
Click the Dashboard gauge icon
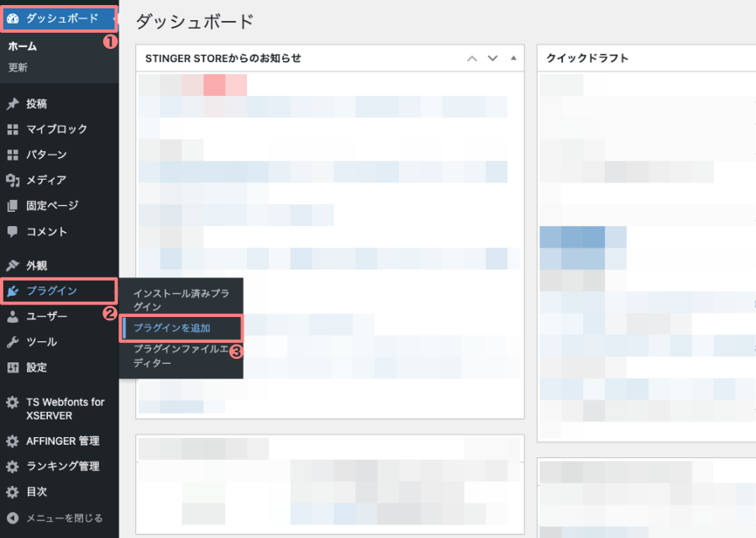tap(13, 18)
